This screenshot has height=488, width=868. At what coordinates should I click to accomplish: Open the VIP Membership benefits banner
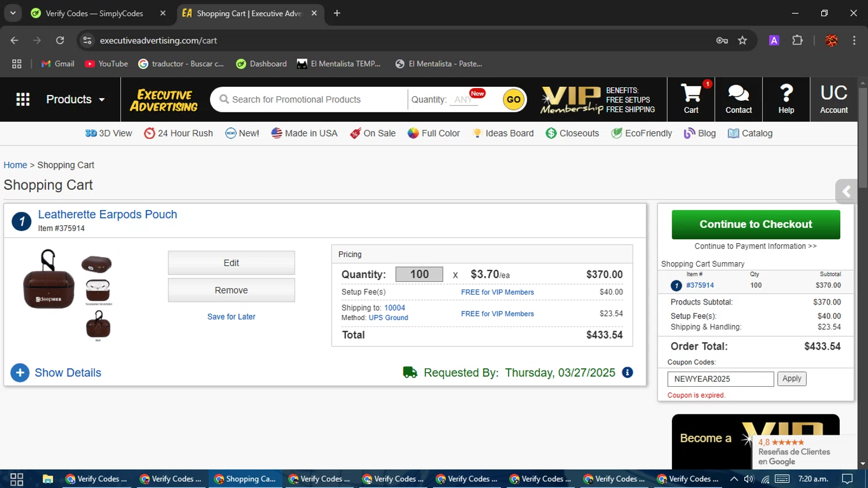(598, 100)
